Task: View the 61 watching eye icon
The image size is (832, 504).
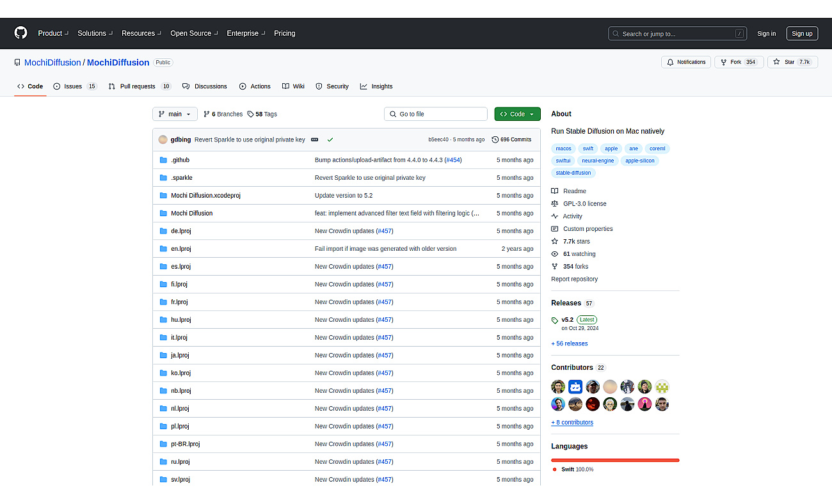Action: point(555,254)
